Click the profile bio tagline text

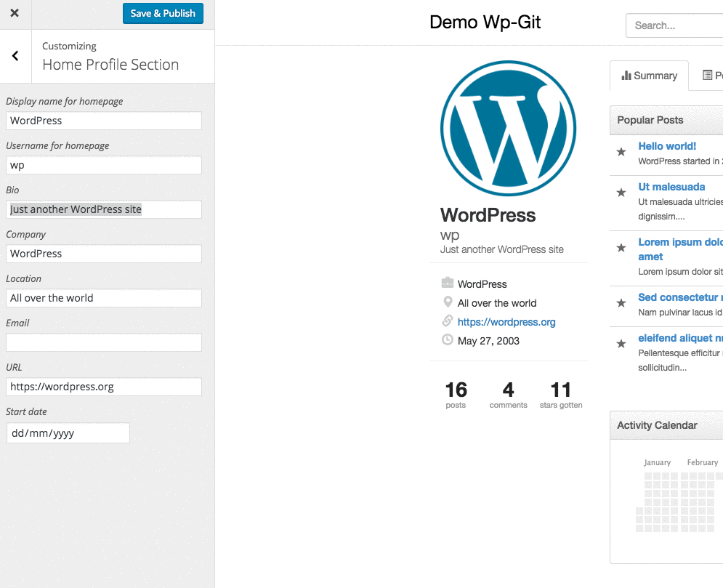tap(501, 249)
